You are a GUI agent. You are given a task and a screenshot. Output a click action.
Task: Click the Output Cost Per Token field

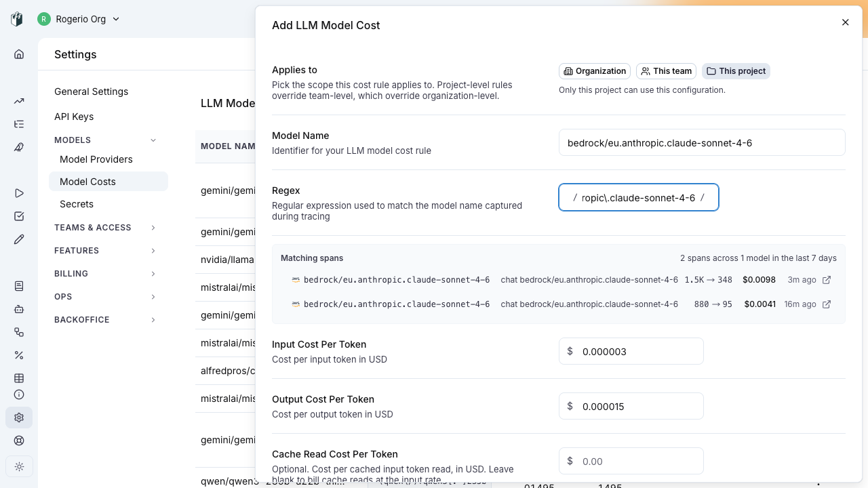pos(631,406)
